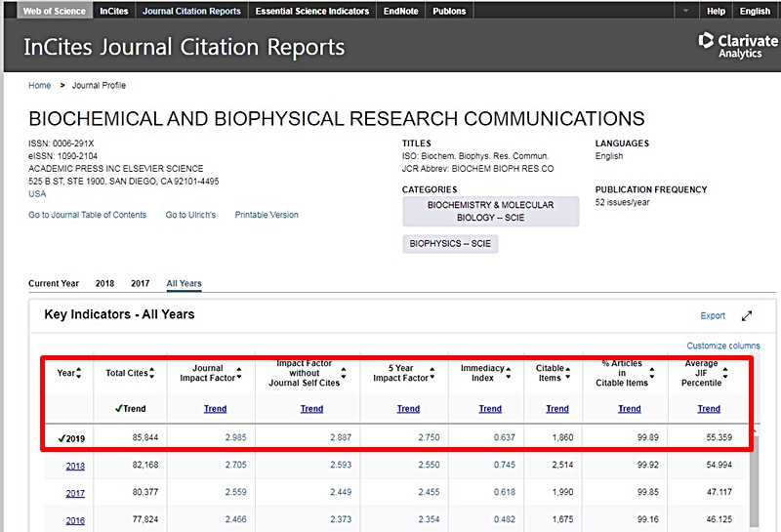Image resolution: width=781 pixels, height=532 pixels.
Task: Sort by Citable Items arrows
Action: [568, 373]
